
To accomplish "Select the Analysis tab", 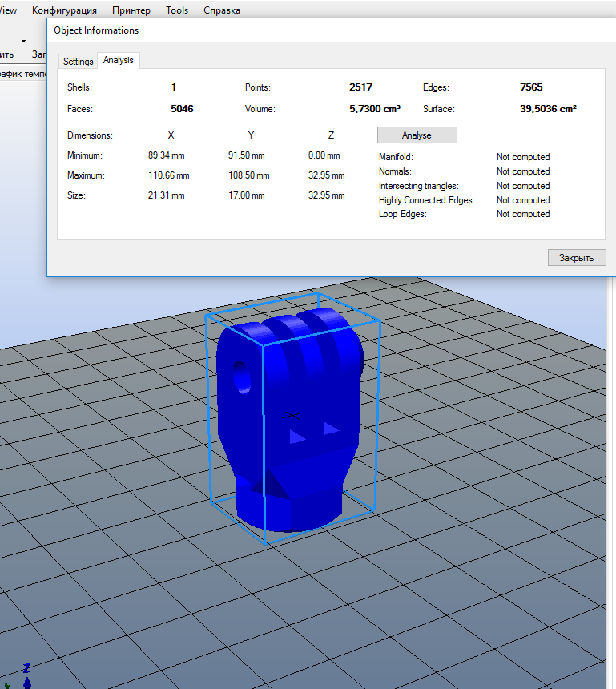I will pos(119,61).
